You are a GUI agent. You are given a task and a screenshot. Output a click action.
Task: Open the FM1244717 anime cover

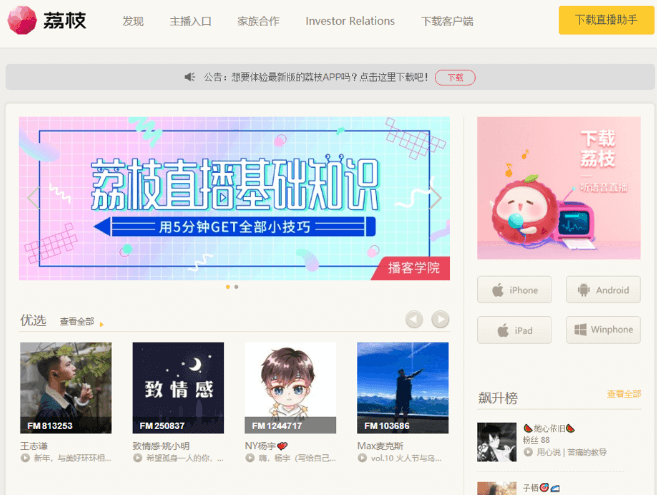point(290,388)
